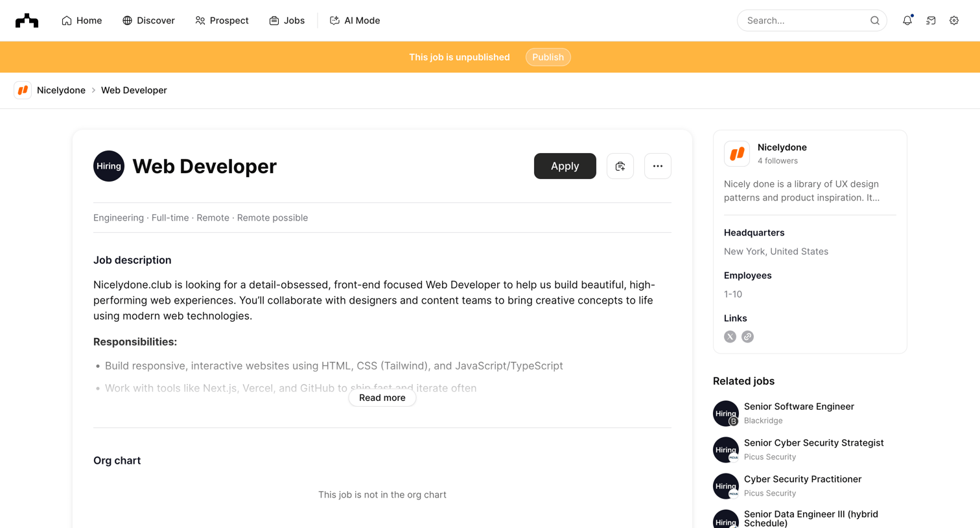The image size is (980, 528).
Task: Click the save-job icon beside Apply
Action: click(x=620, y=166)
